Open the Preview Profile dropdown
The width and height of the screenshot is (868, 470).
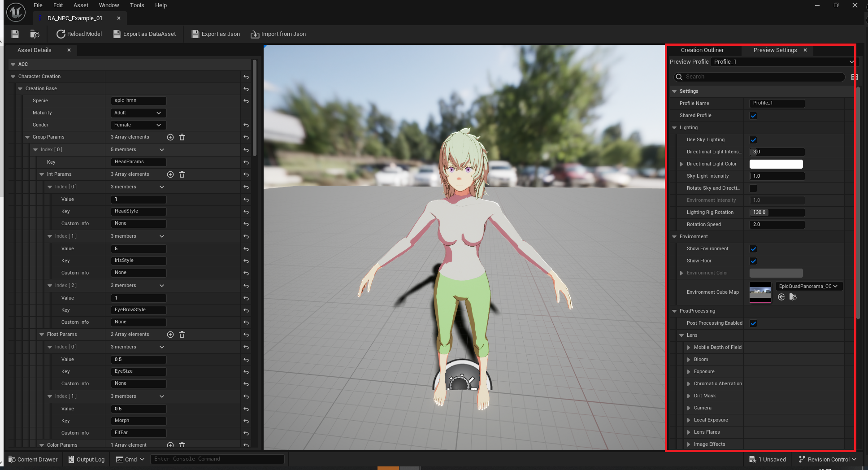click(x=783, y=61)
